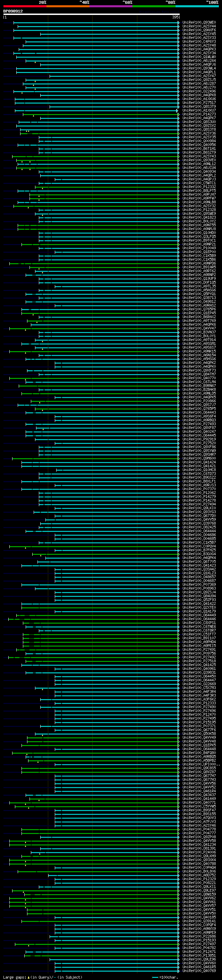222x980 pixels.
Task: Select the UniRef100_A4QPL1 label
Action: click(x=199, y=72)
